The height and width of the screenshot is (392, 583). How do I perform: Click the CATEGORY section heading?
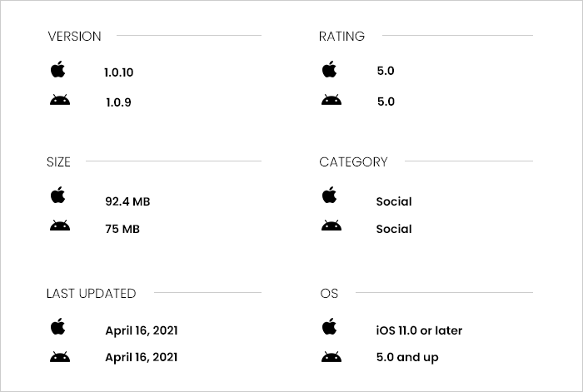(353, 162)
